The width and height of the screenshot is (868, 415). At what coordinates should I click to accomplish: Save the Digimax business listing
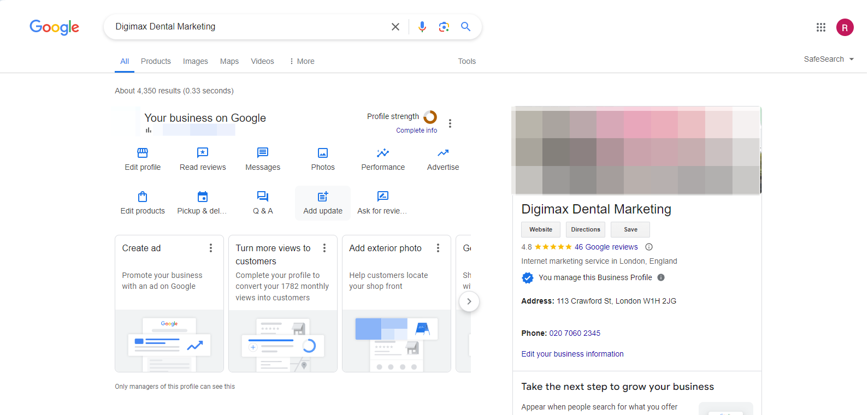pos(630,229)
